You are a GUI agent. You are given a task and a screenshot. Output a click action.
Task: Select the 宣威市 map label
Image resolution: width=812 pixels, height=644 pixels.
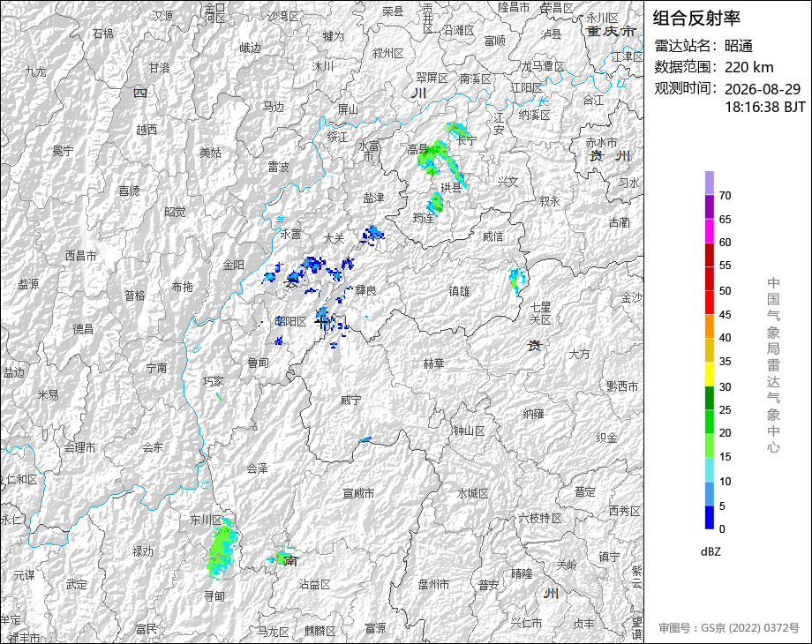(x=358, y=493)
